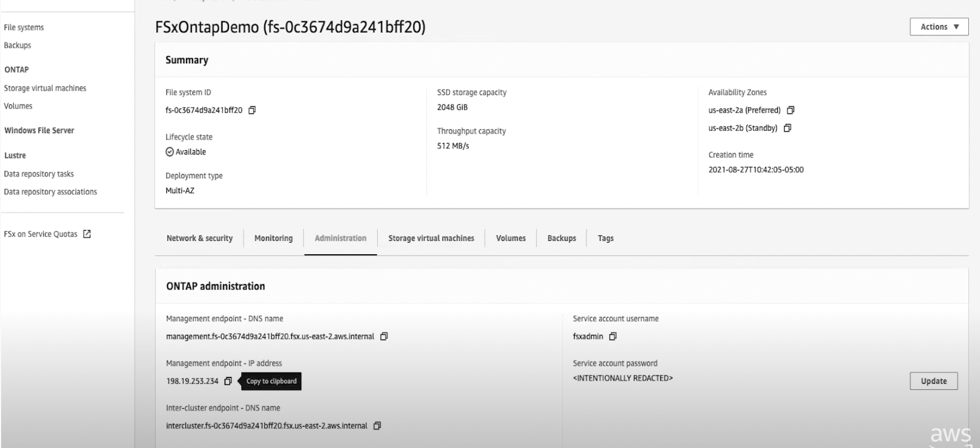Open the external link icon beside FSx on Service Quotas

point(87,234)
